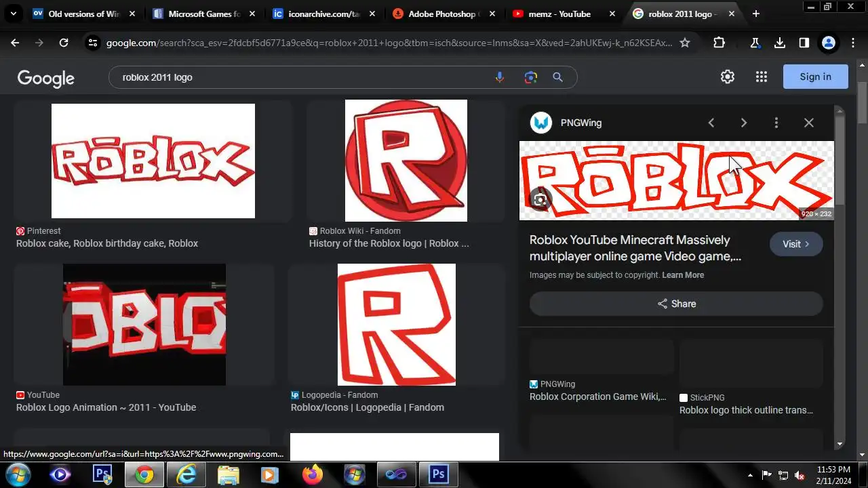Screen dimensions: 868x488
Task: Click the Visit button
Action: 796,244
